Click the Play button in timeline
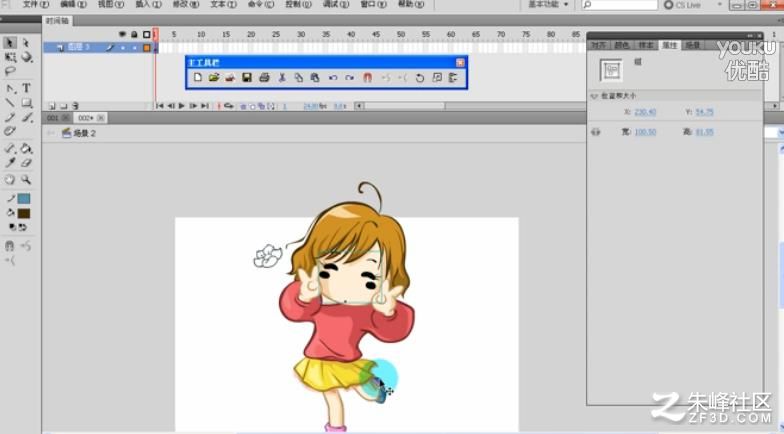The width and height of the screenshot is (784, 434). [x=182, y=106]
